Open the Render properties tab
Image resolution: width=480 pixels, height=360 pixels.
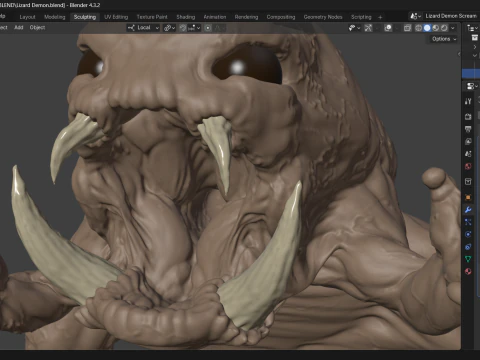point(468,116)
